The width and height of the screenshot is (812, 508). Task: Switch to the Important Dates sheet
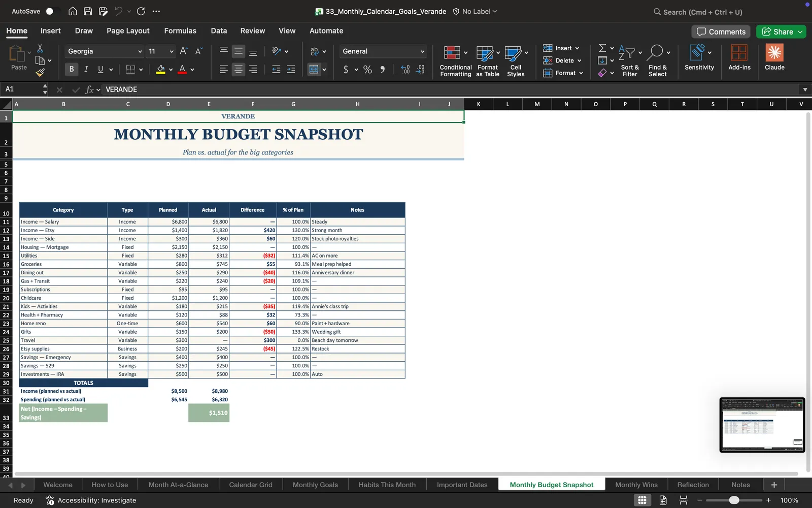point(462,485)
